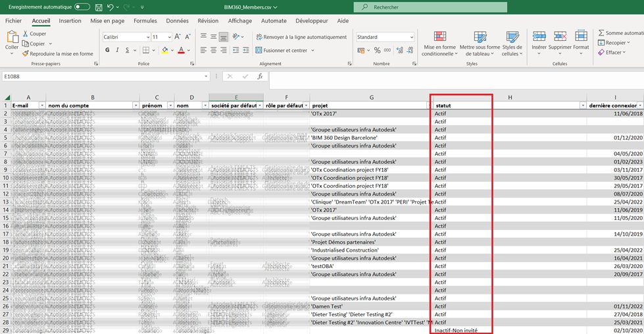Toggle Enregistrement automatique switch

coord(82,7)
